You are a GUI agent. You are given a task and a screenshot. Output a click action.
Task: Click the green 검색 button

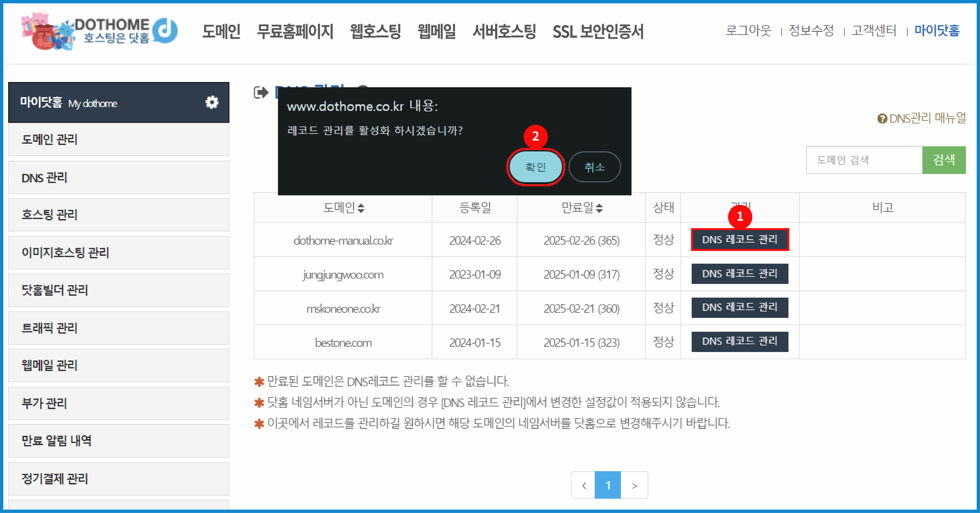(944, 160)
